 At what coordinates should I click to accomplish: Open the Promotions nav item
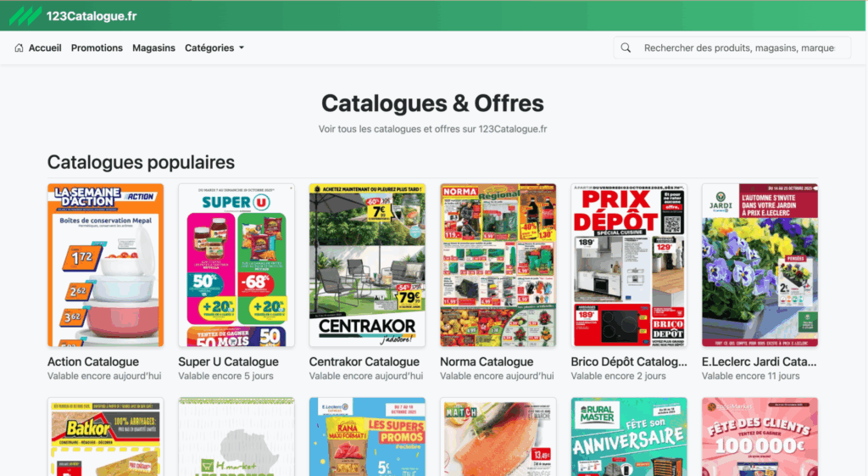97,48
